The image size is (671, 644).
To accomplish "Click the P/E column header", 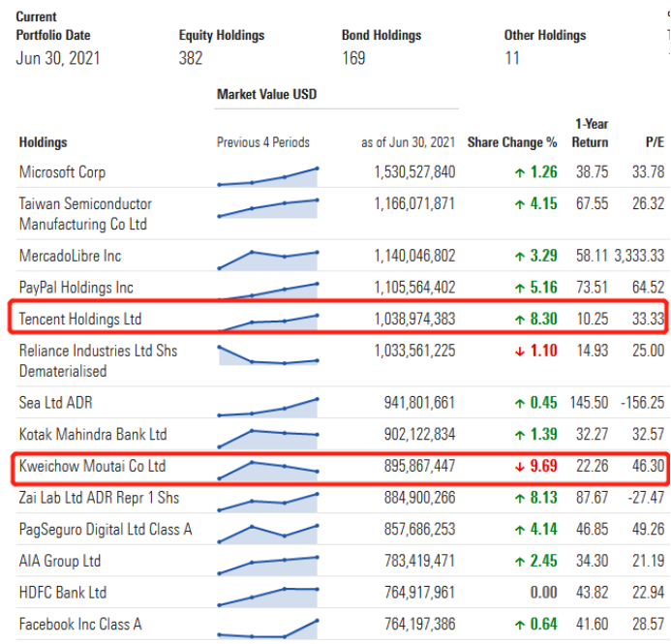I will pyautogui.click(x=655, y=142).
